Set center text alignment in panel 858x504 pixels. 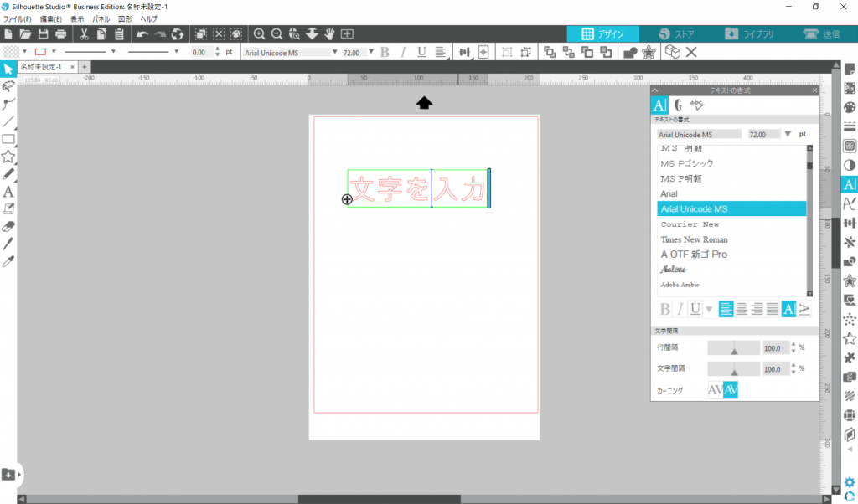[742, 309]
